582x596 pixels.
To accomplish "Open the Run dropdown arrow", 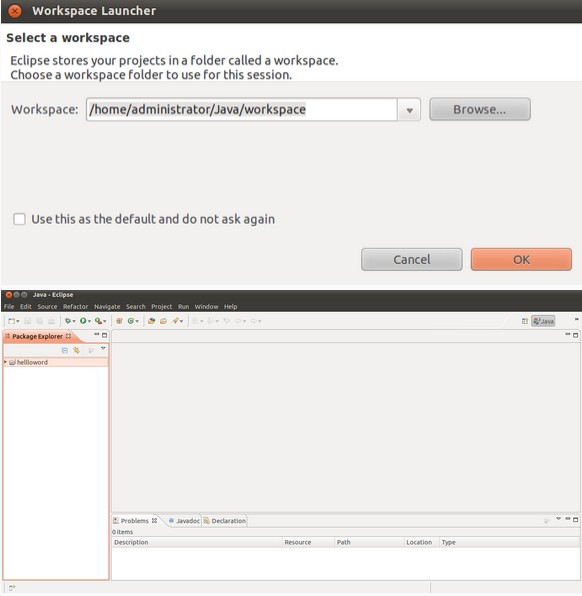I will click(89, 322).
